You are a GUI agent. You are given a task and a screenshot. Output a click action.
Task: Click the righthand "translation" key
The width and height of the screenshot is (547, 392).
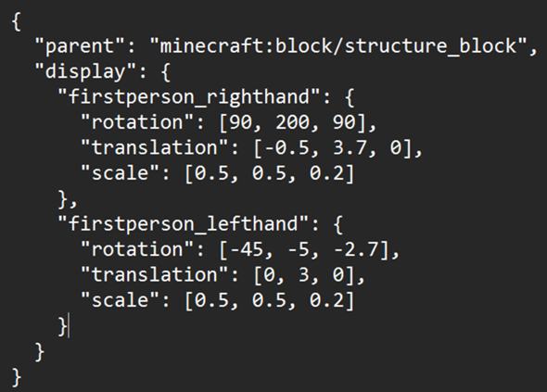point(155,148)
